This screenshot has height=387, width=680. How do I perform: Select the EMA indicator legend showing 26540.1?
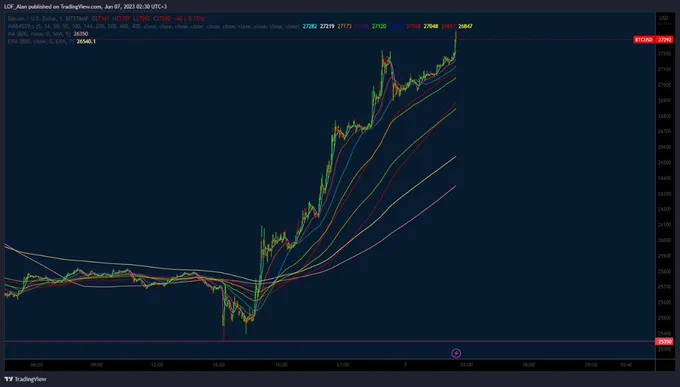[52, 41]
